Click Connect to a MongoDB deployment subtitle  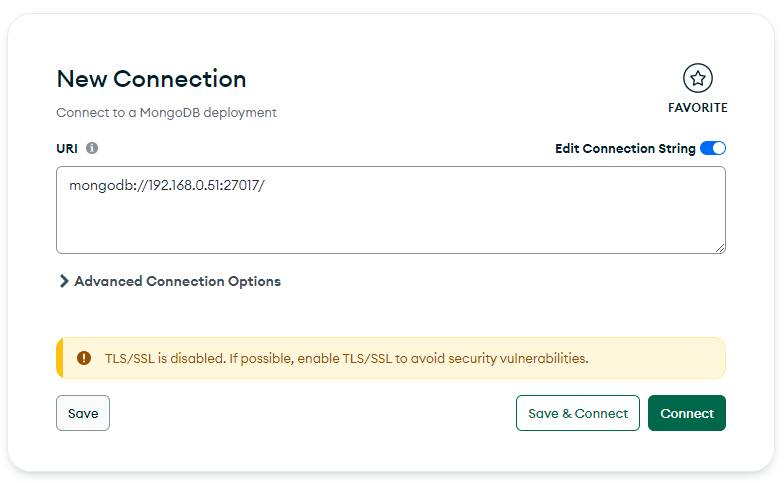click(166, 112)
